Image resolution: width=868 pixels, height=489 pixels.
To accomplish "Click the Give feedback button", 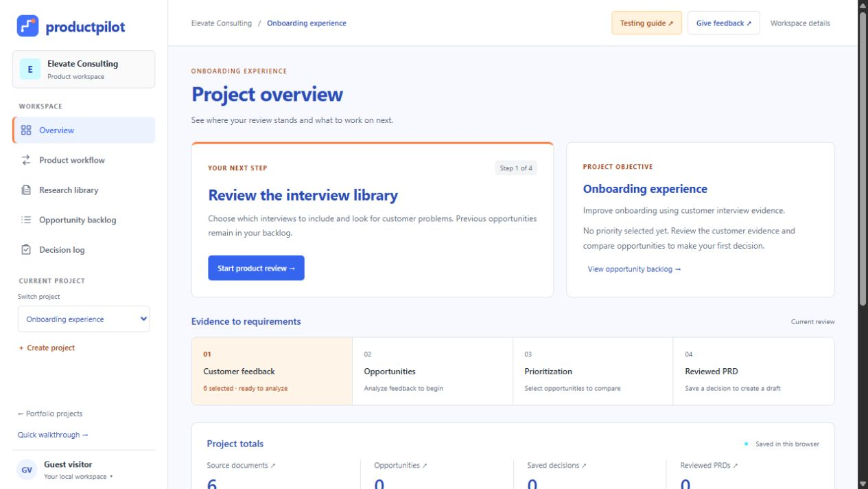I will pyautogui.click(x=724, y=23).
